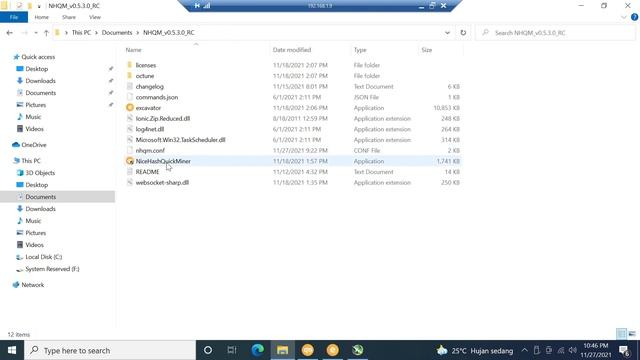Screen dimensions: 640x360
Task: Select the commands.json file
Action: click(157, 97)
